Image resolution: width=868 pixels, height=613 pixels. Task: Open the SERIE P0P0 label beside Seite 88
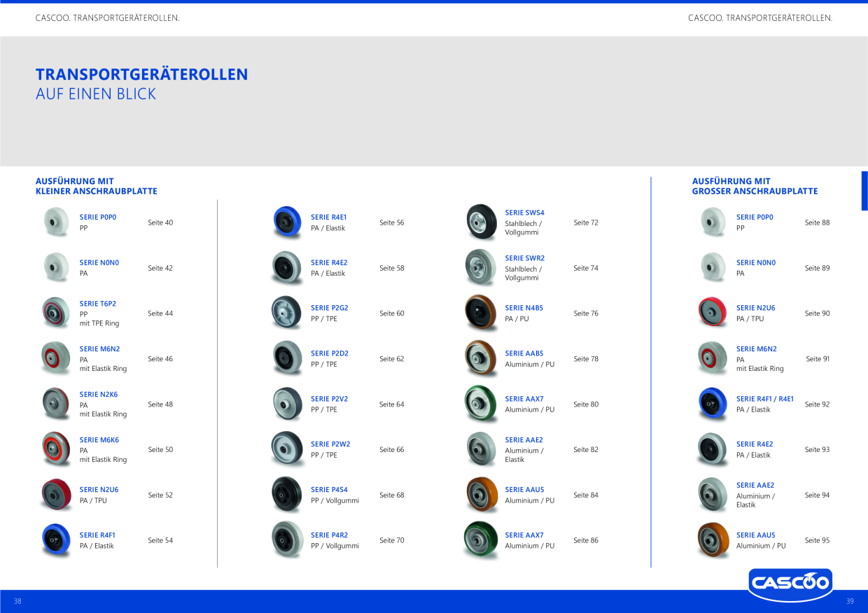[755, 217]
